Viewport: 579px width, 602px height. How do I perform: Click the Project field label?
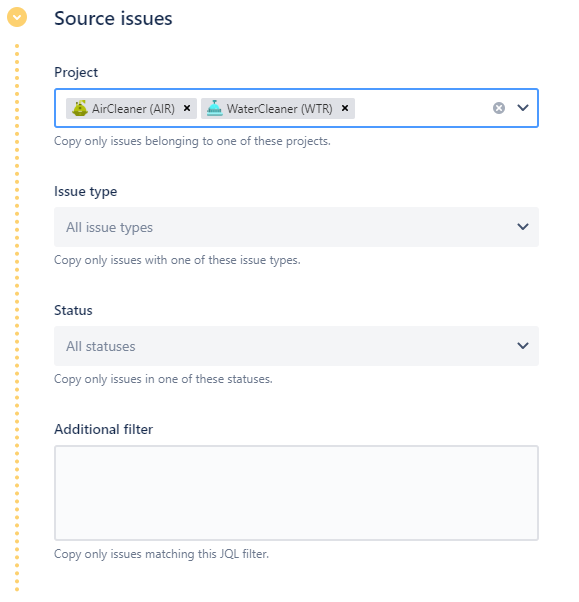(x=76, y=73)
